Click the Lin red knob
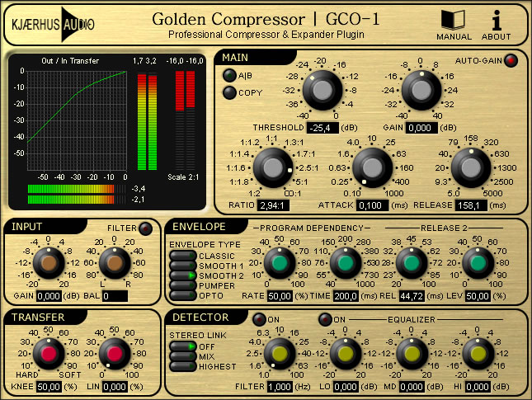The height and width of the screenshot is (400, 532). (115, 354)
